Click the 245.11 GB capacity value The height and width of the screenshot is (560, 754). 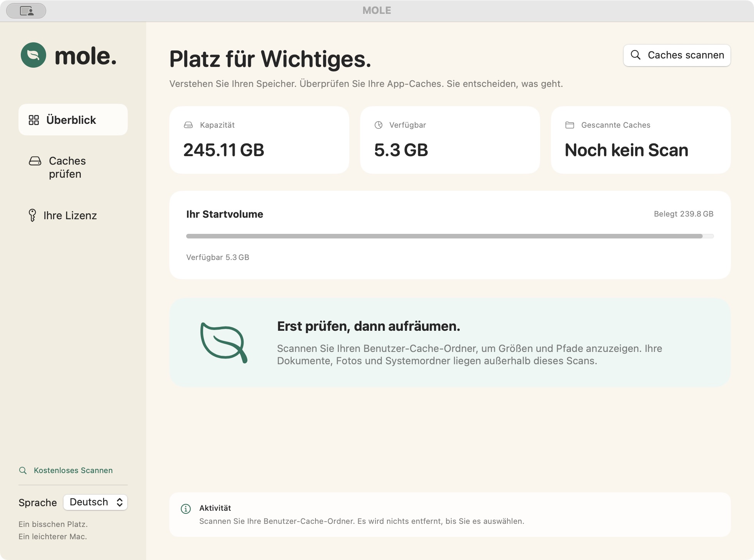(x=224, y=150)
